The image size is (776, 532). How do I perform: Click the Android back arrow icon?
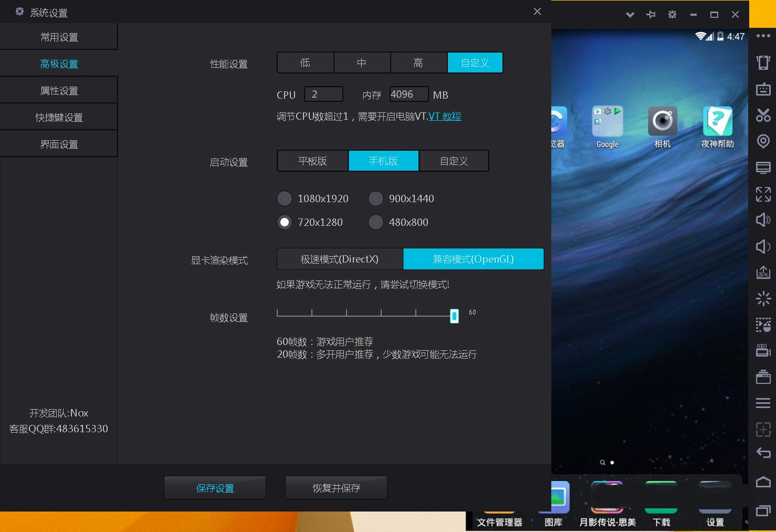coord(763,453)
